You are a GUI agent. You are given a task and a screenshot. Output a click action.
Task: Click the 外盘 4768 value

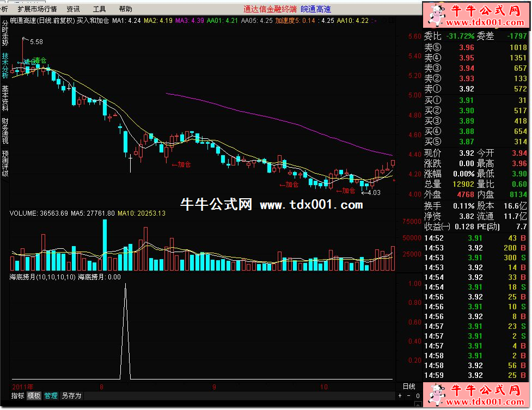point(466,195)
